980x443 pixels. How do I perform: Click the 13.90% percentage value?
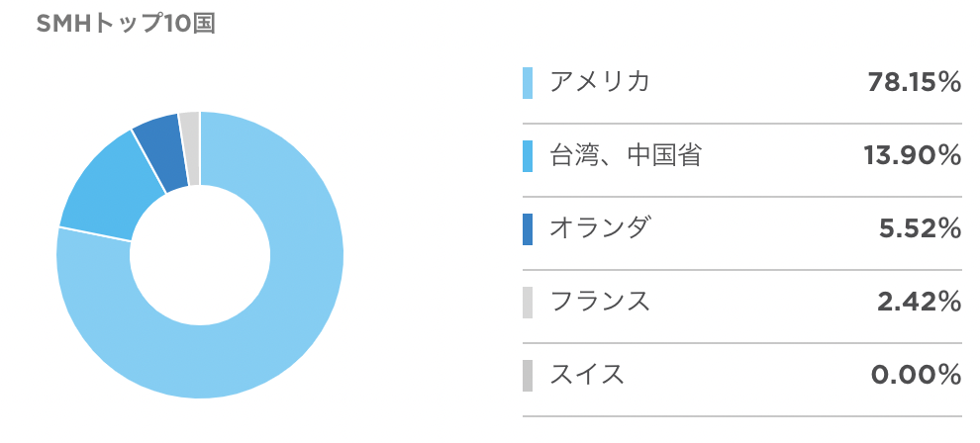pos(913,155)
